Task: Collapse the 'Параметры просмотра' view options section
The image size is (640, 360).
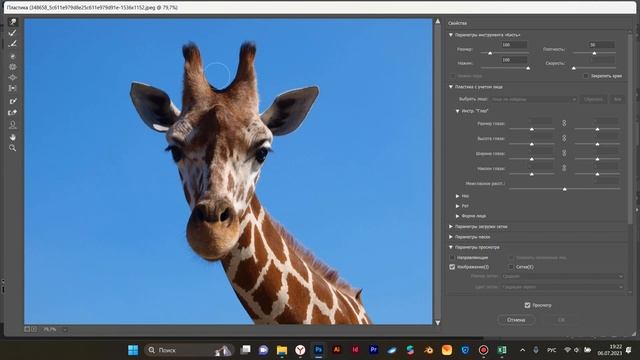Action: click(451, 247)
